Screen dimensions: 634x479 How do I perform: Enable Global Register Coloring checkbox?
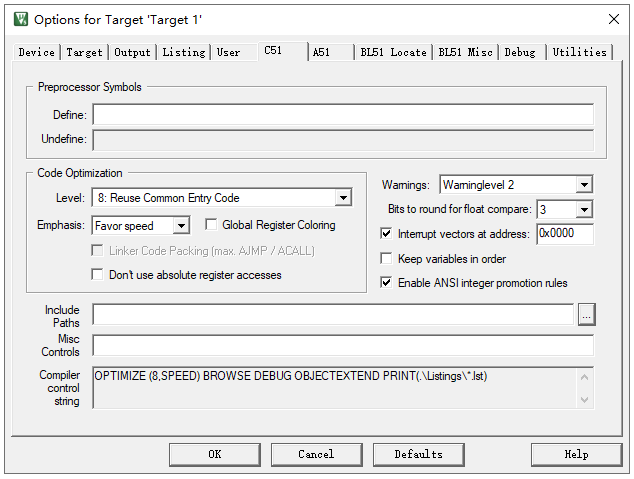pyautogui.click(x=211, y=224)
